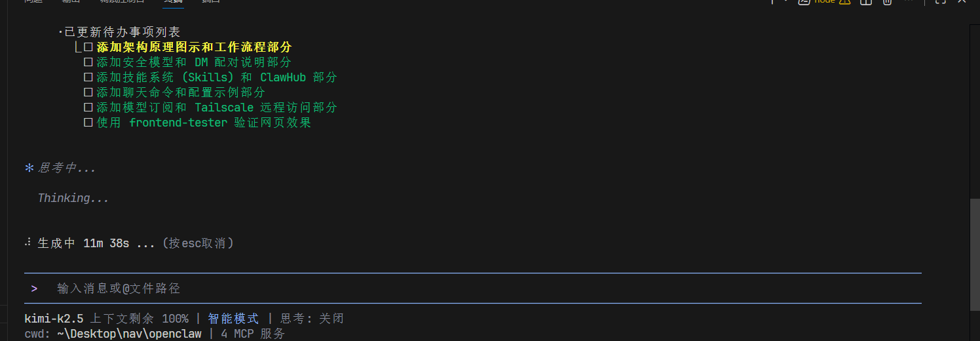The height and width of the screenshot is (341, 980).
Task: Click the 智能模式 mode label
Action: 233,319
